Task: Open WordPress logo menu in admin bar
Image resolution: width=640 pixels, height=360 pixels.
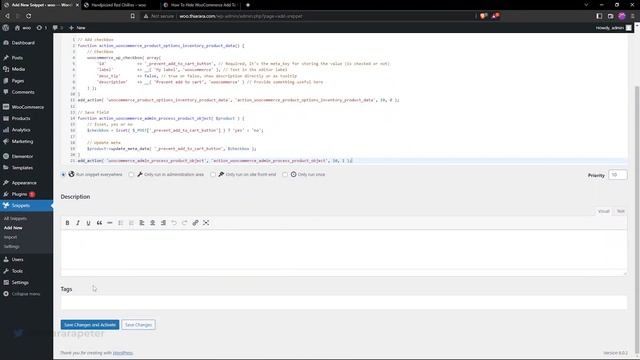Action: [x=6, y=28]
